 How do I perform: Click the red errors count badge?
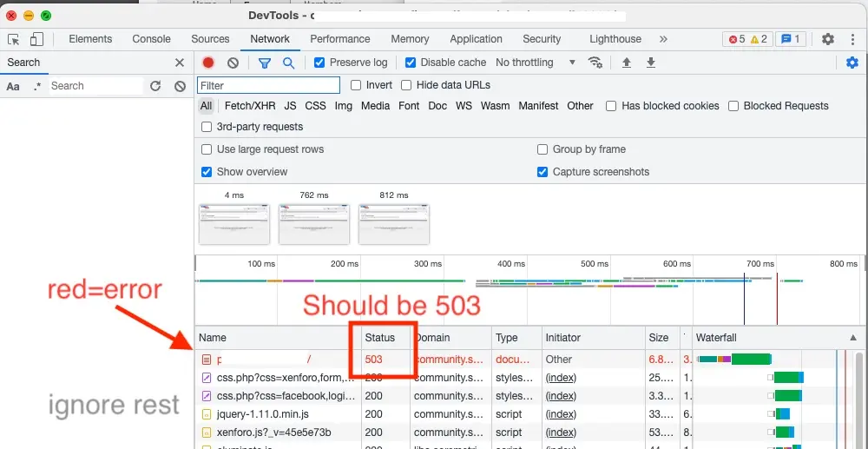pos(737,39)
